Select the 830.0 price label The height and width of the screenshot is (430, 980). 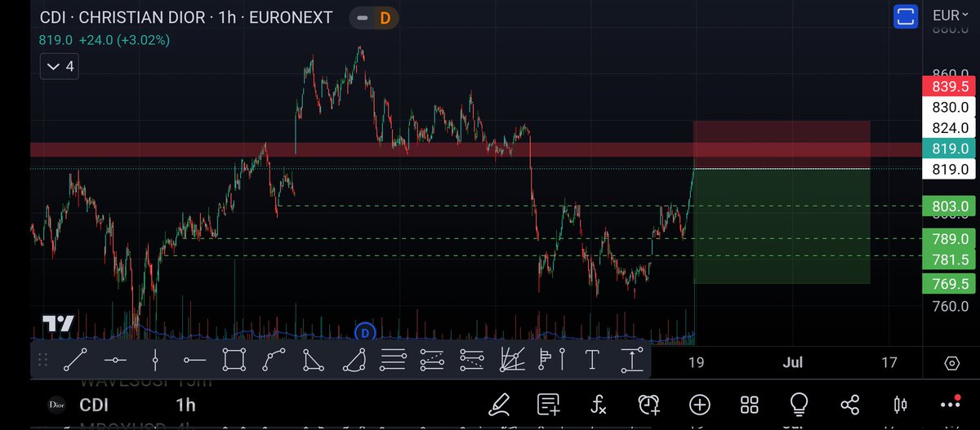click(949, 107)
